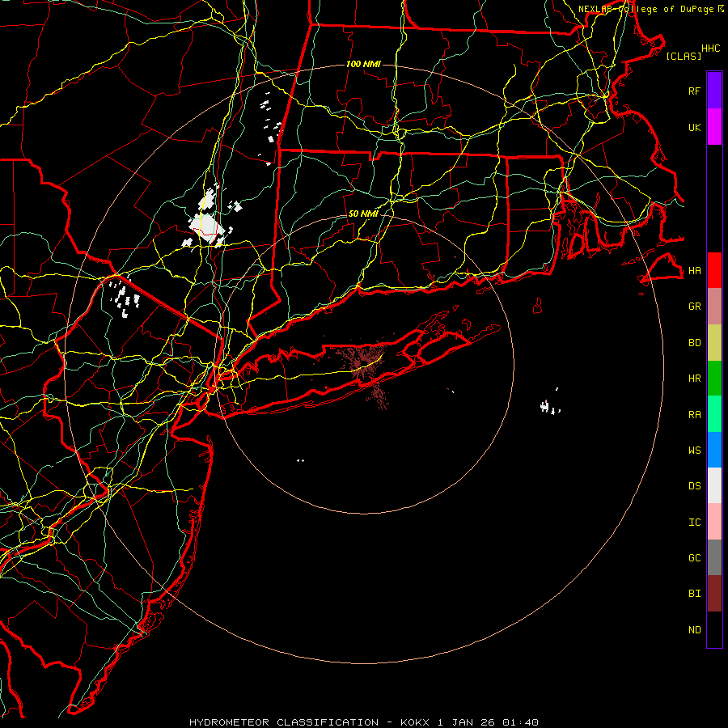Click the UK magenta legend swatch
The image size is (728, 728).
714,127
